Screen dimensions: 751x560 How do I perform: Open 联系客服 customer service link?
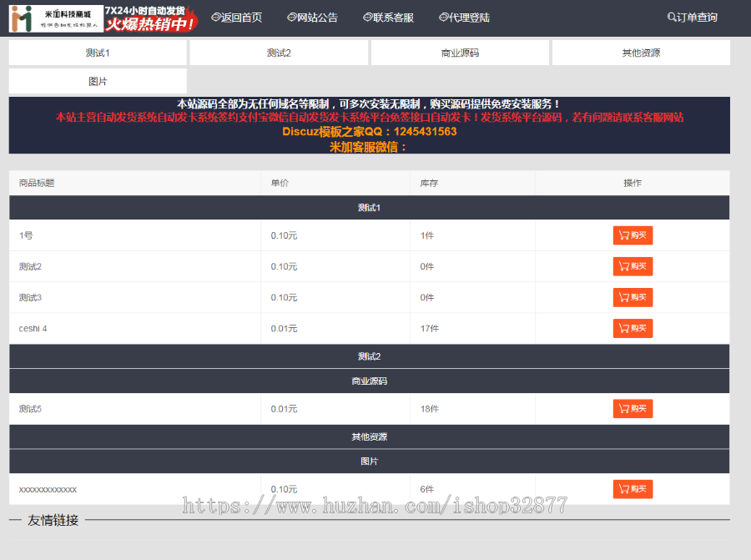click(388, 18)
